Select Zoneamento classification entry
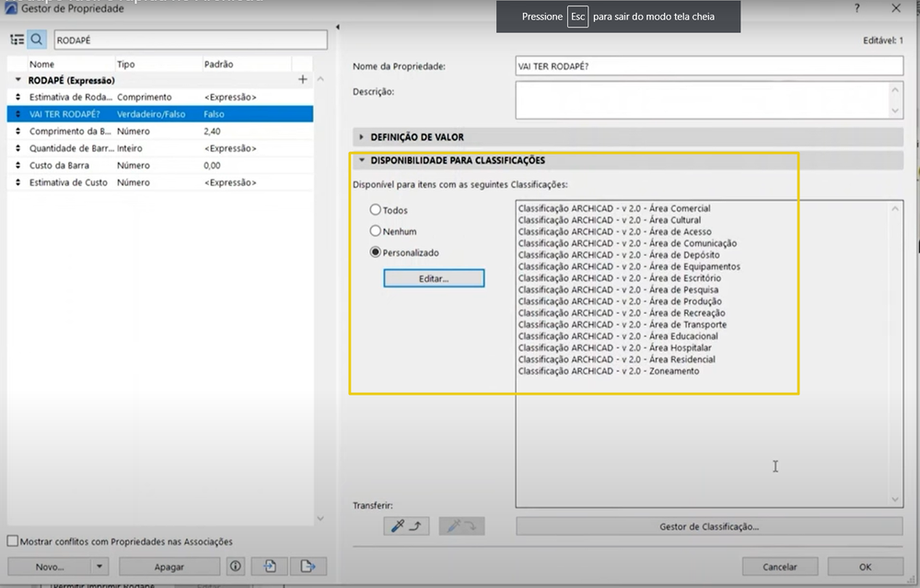The image size is (920, 588). 609,371
